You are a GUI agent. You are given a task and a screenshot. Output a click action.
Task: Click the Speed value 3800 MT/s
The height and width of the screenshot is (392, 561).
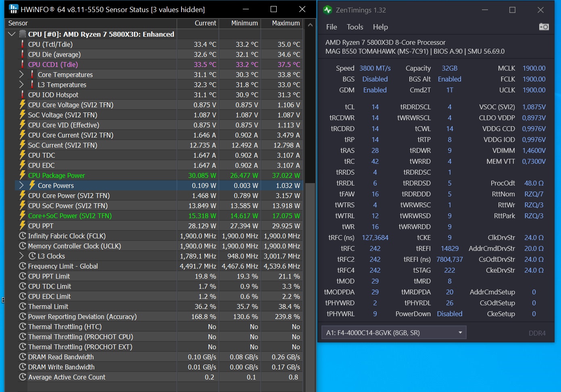click(375, 68)
